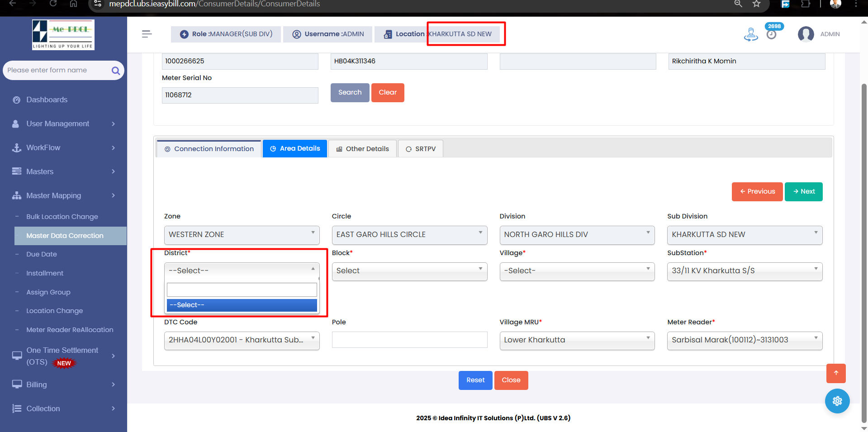
Task: Expand the Collection menu
Action: 63,408
